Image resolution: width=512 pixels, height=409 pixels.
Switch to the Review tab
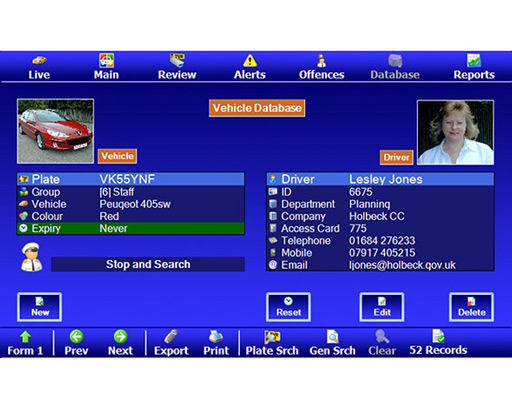coord(177,67)
